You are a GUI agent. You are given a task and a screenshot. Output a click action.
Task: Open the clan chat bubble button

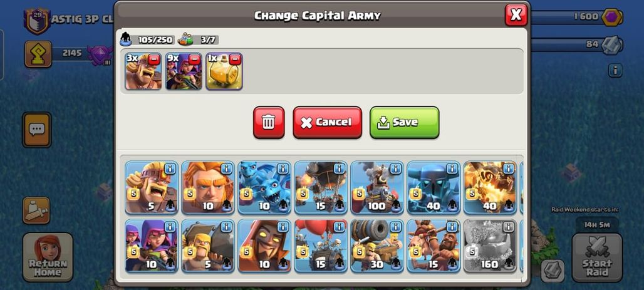tap(36, 130)
